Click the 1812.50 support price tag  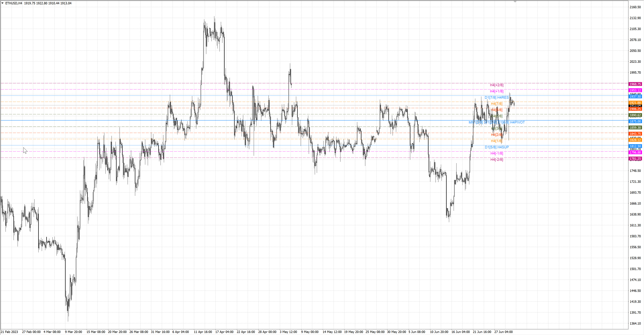point(635,146)
